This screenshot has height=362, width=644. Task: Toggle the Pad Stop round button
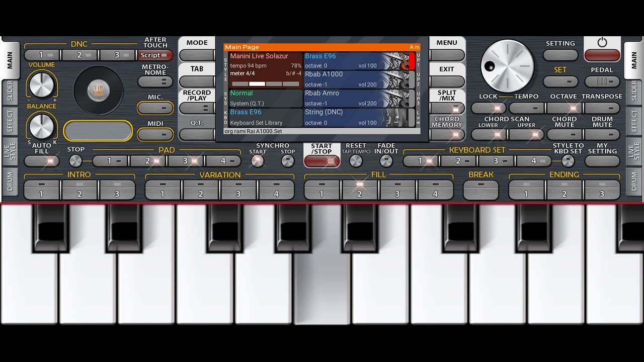click(75, 161)
